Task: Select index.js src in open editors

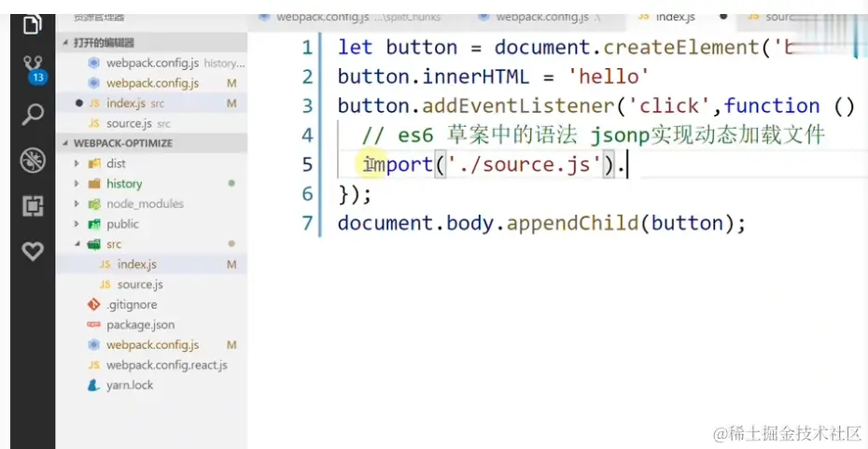Action: click(152, 103)
